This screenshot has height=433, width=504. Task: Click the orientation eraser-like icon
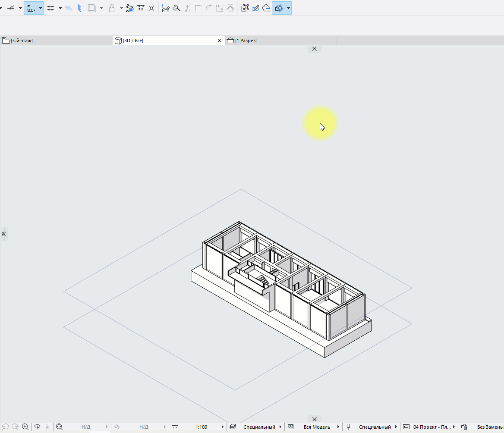click(x=117, y=427)
